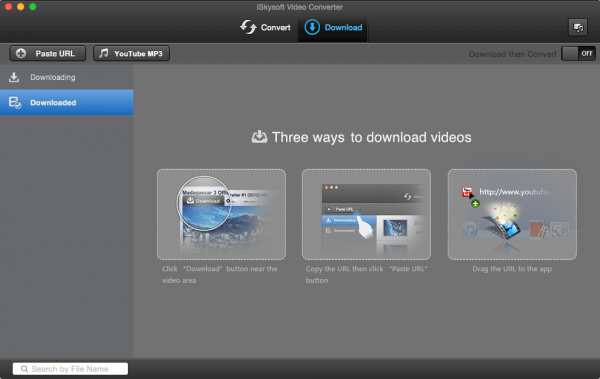Image resolution: width=600 pixels, height=379 pixels.
Task: Click the Download button near video caption
Action: click(220, 274)
